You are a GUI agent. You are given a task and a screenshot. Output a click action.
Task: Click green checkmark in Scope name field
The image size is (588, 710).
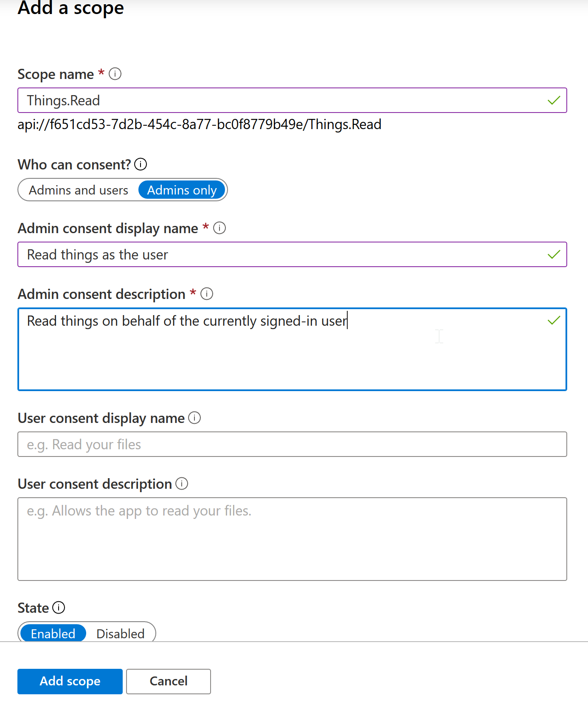click(x=554, y=101)
